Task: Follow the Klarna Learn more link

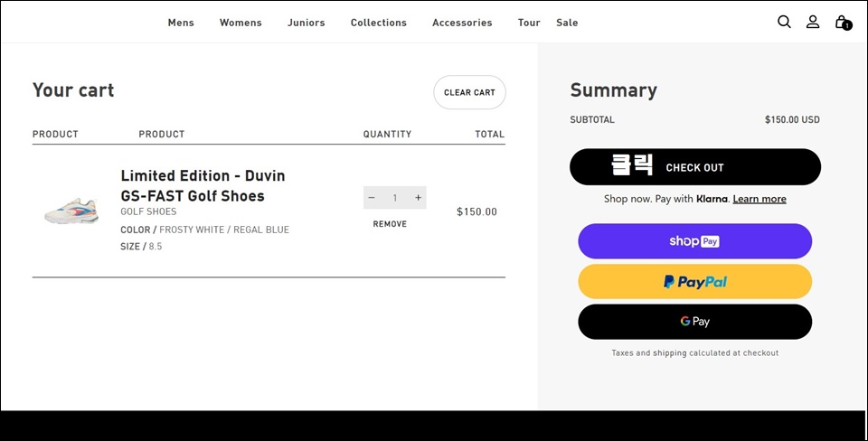Action: click(x=759, y=199)
